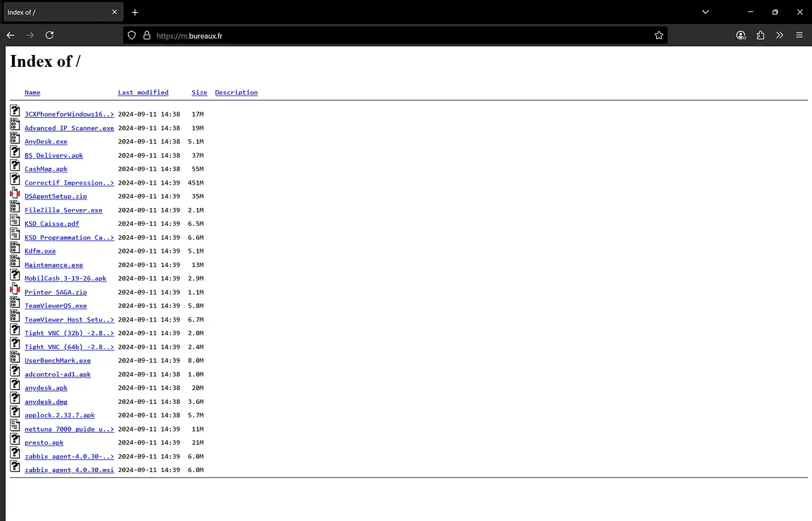Sort listing by Size column
The width and height of the screenshot is (812, 521).
(x=199, y=93)
